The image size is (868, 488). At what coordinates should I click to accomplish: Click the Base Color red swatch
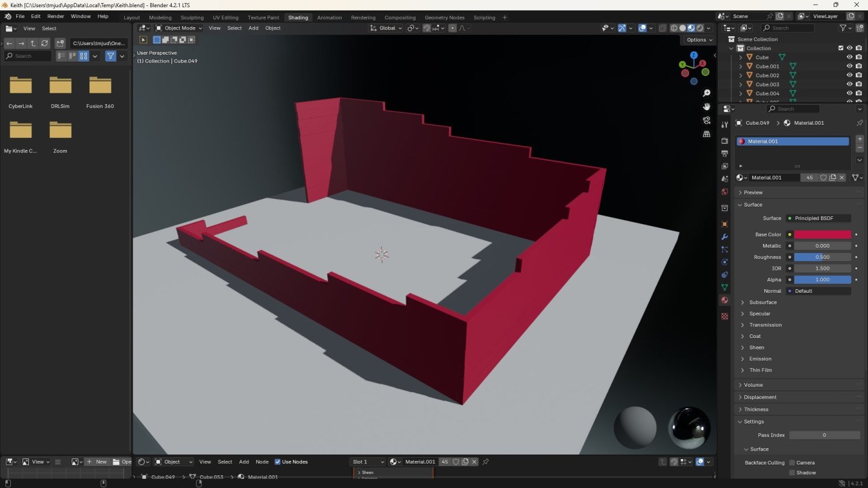[822, 234]
